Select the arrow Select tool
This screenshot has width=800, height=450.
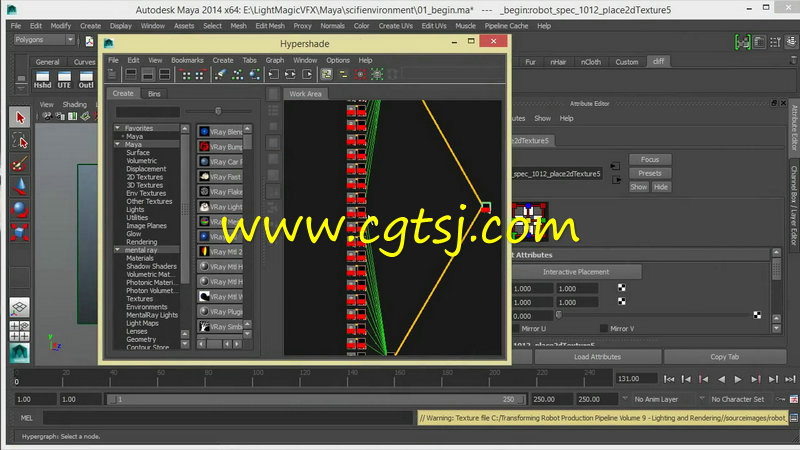pyautogui.click(x=19, y=117)
